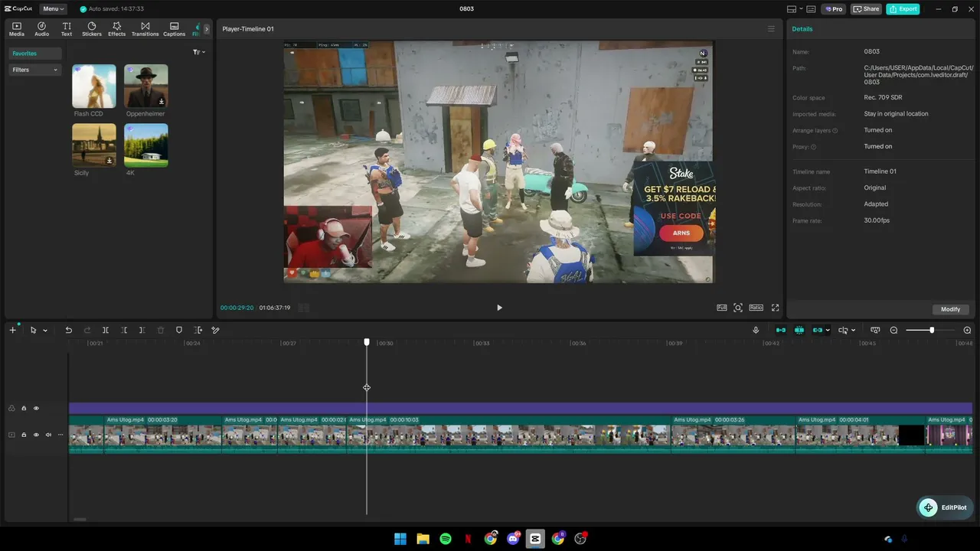Click the add plus icon on timeline toolbar

pyautogui.click(x=12, y=330)
